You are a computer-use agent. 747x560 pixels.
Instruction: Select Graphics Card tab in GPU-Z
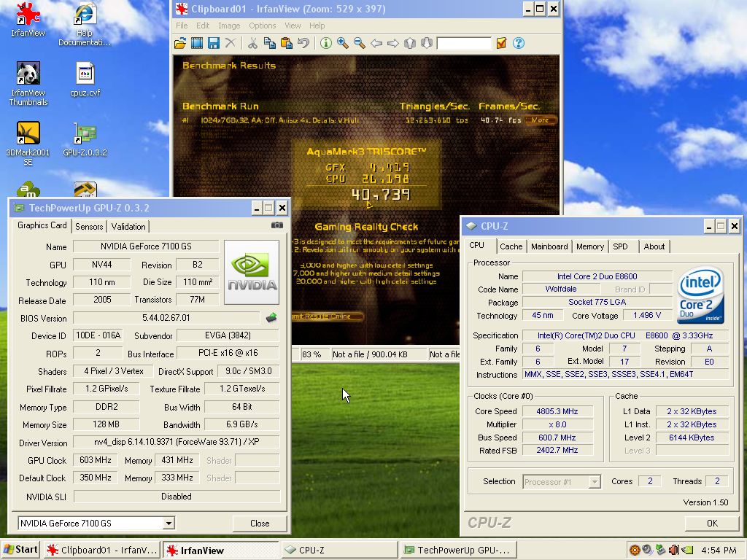point(42,225)
